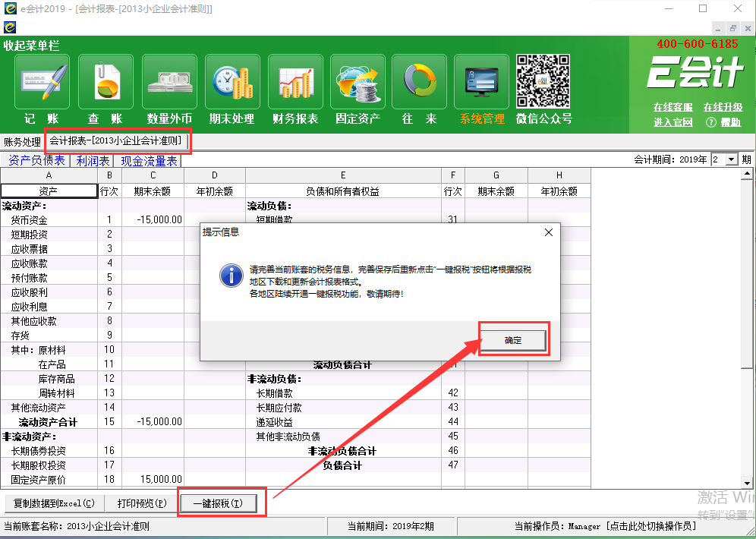The image size is (756, 539).
Task: Open the 系统管理 system management icon
Action: tap(481, 82)
